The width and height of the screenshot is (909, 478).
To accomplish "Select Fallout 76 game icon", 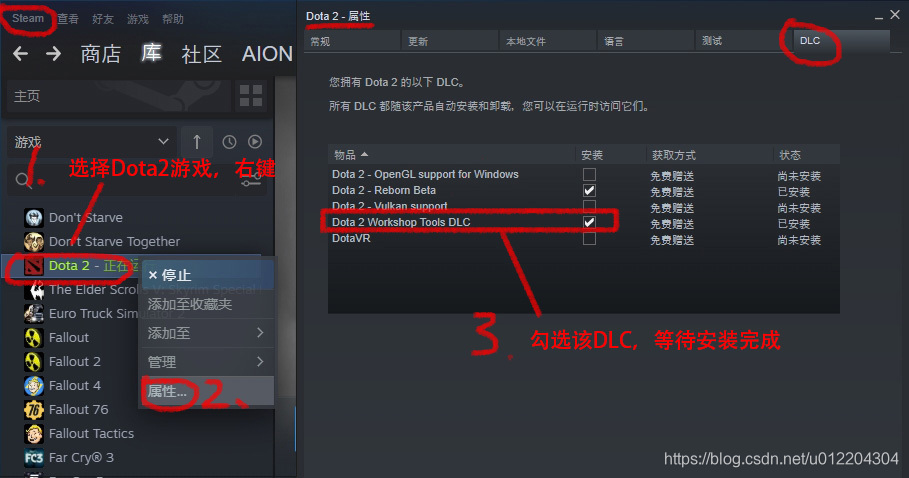I will 34,410.
